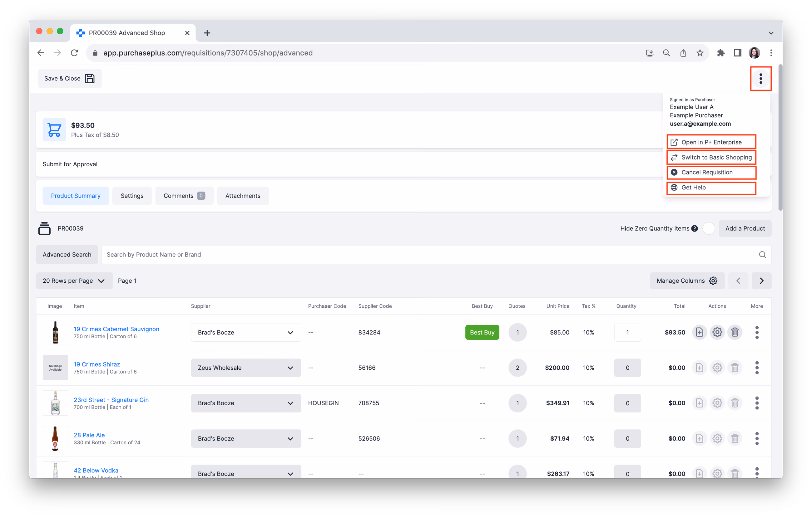
Task: Toggle Hide Zero Quantity Items switch
Action: coord(709,228)
